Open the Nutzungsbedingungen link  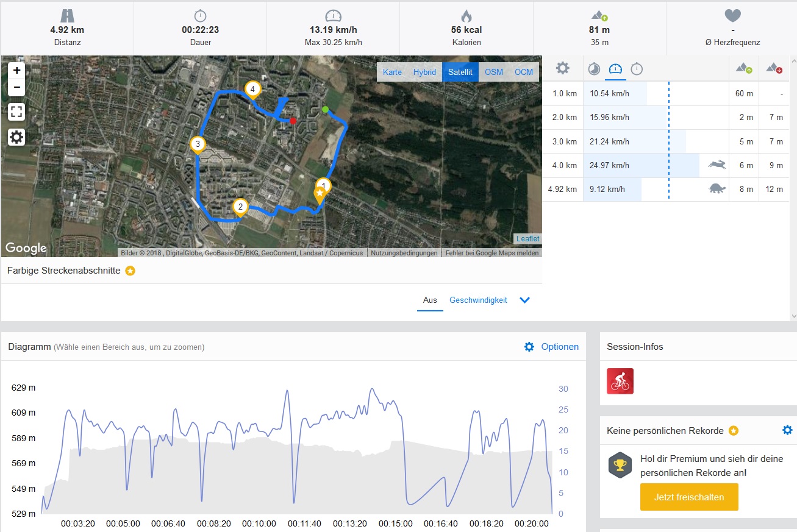click(x=404, y=253)
